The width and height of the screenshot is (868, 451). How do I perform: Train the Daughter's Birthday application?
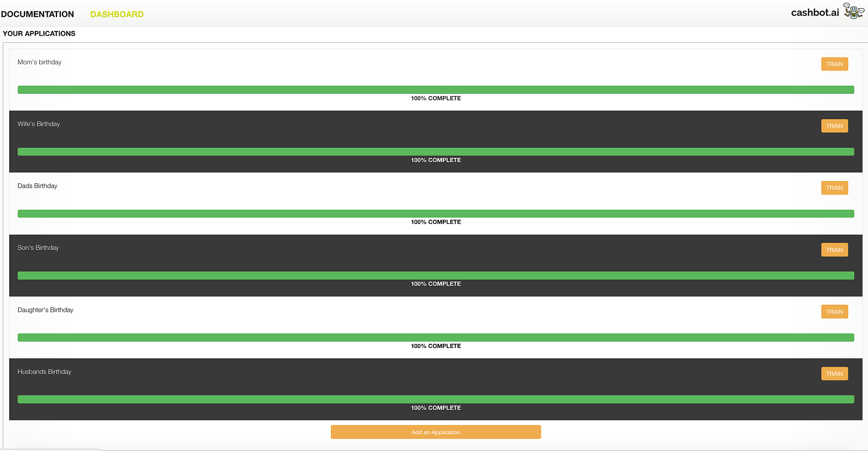click(x=834, y=312)
